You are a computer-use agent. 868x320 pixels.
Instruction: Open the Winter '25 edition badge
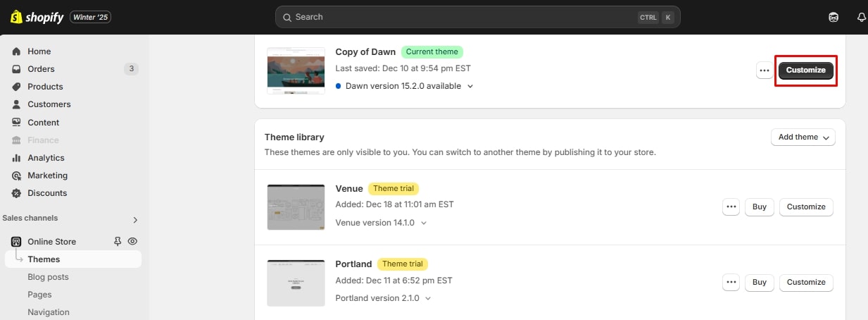(90, 17)
